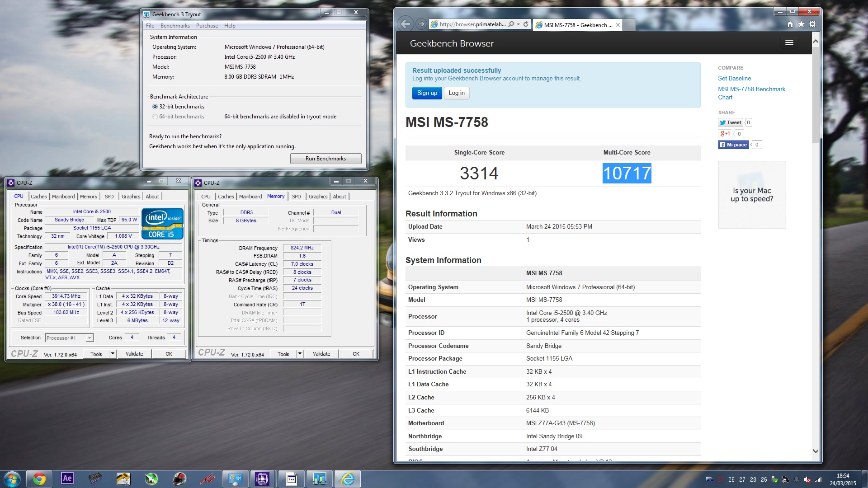Click Internet Explorer Back arrow button
Screen dimensions: 868x488
pos(406,24)
